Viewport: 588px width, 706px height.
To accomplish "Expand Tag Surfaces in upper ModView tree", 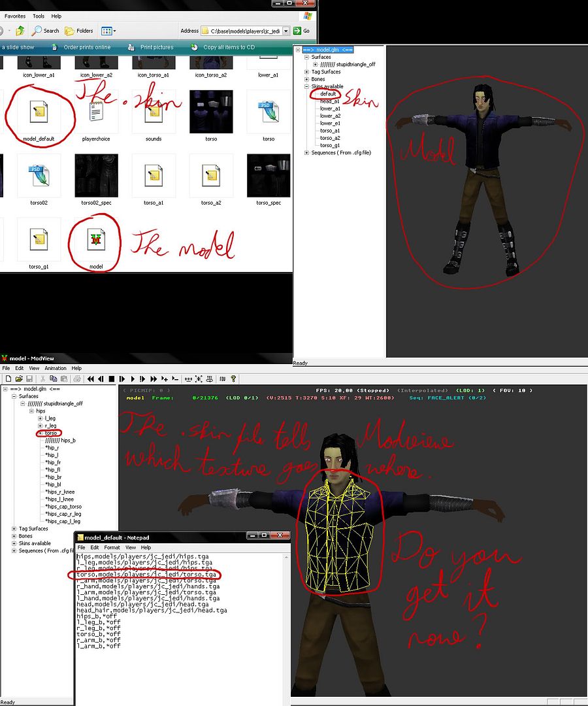I will click(x=306, y=72).
